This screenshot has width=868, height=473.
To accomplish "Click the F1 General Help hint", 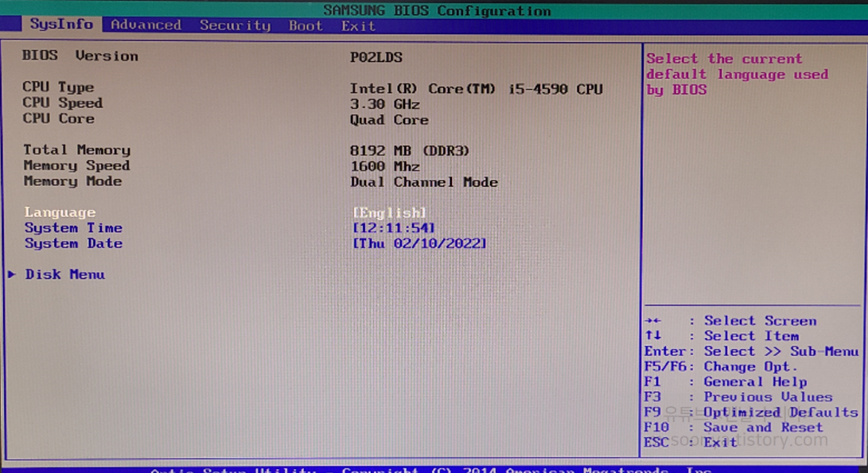I will 726,382.
